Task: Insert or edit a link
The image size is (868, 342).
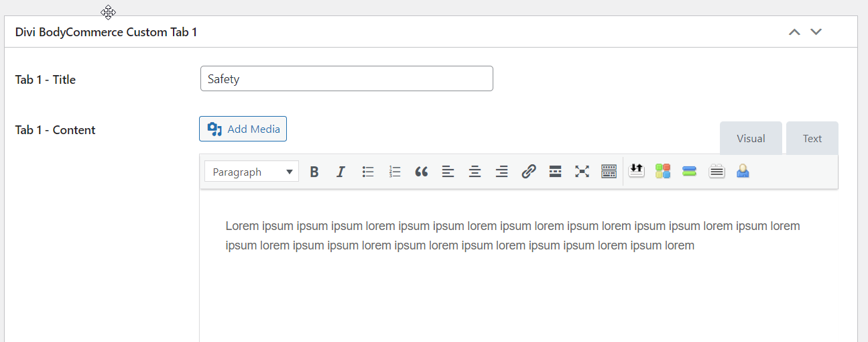Action: (x=529, y=172)
